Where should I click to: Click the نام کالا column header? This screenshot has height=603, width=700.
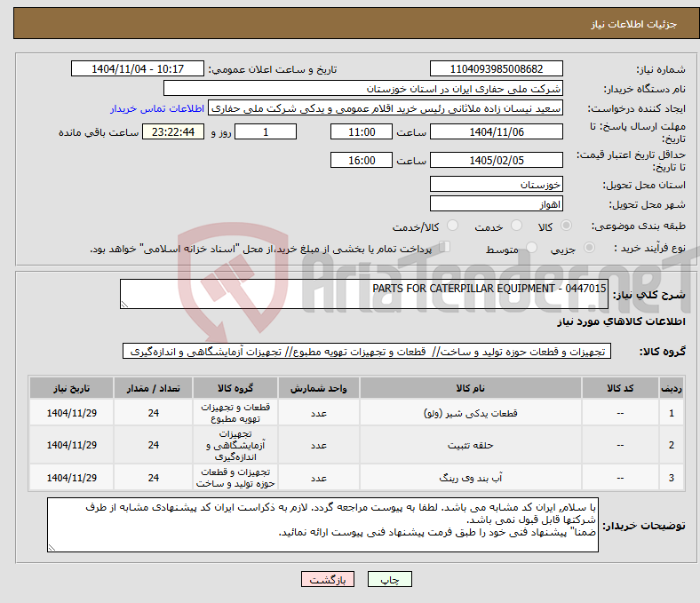coord(471,388)
